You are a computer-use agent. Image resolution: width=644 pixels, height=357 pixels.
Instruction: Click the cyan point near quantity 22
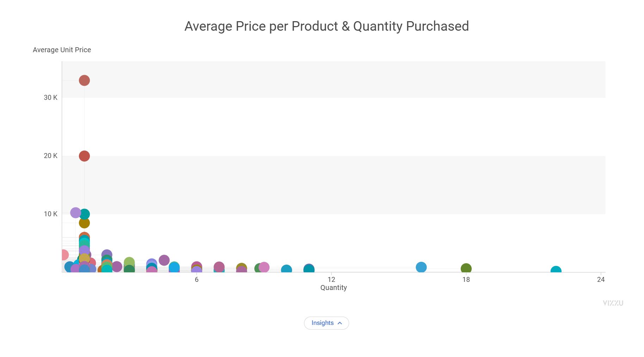pyautogui.click(x=556, y=270)
